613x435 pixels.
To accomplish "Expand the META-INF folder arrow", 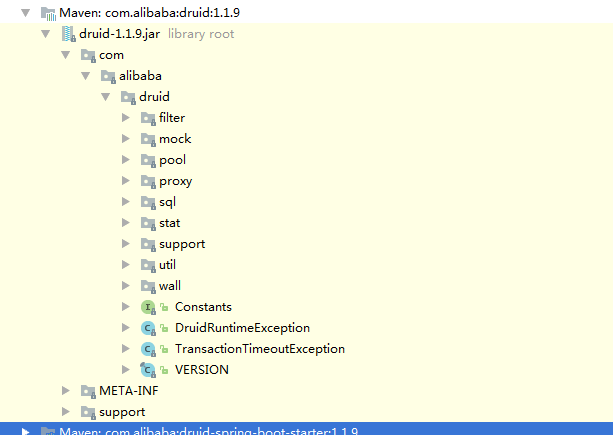I will coord(66,390).
